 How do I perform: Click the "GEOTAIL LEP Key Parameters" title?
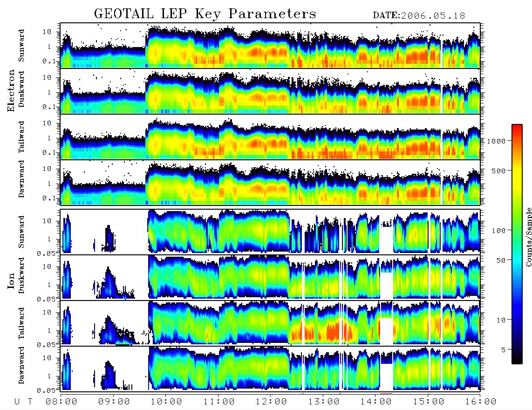click(205, 14)
